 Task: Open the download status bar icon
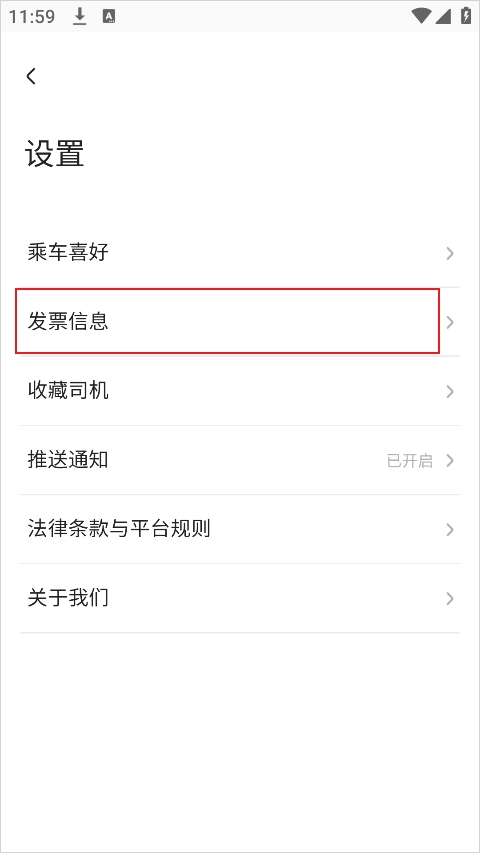pyautogui.click(x=80, y=17)
